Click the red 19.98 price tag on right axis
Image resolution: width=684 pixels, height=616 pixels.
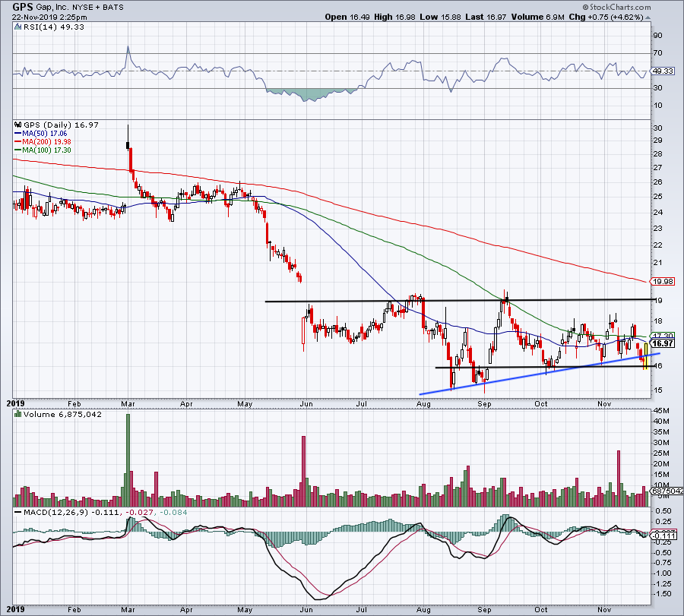pyautogui.click(x=663, y=282)
